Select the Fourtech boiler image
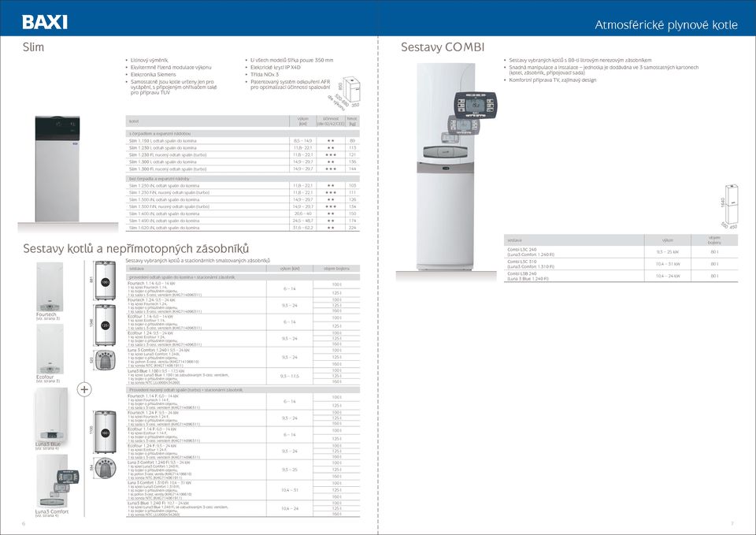The height and width of the screenshot is (535, 756). pos(50,287)
